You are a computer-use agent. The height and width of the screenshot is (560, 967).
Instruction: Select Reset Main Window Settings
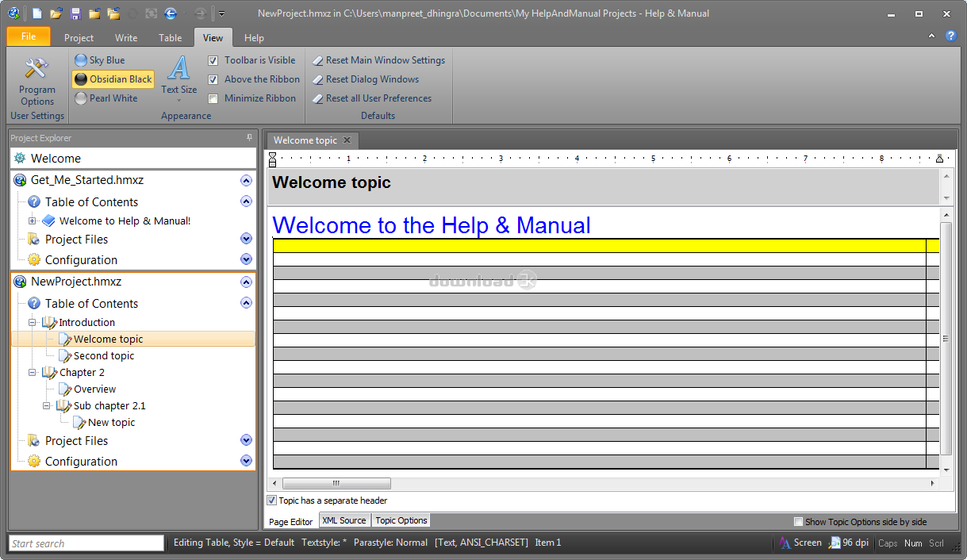pyautogui.click(x=379, y=60)
